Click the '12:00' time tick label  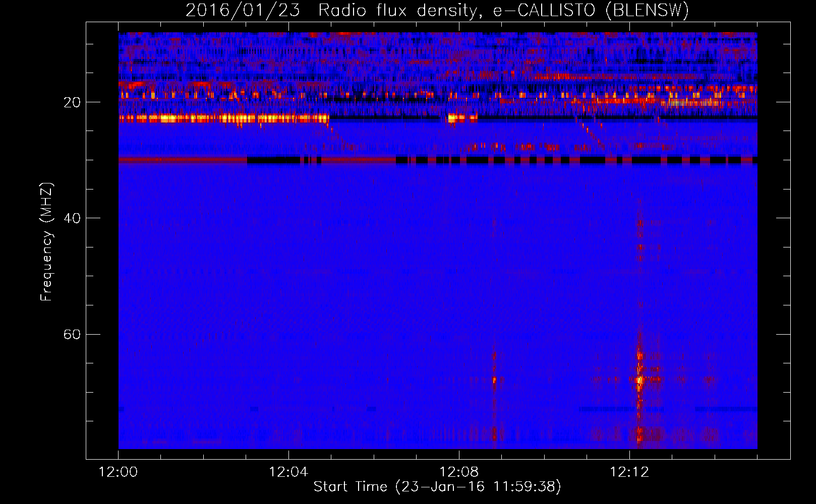click(x=118, y=472)
